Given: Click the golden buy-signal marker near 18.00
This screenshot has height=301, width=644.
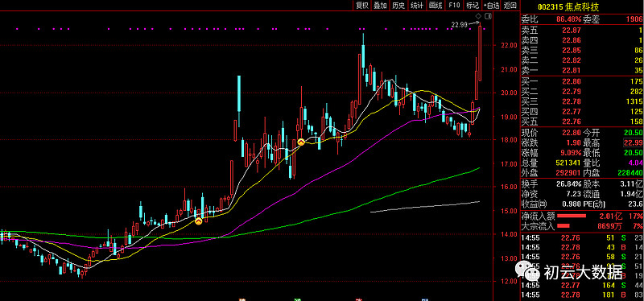Looking at the screenshot, I should point(301,142).
